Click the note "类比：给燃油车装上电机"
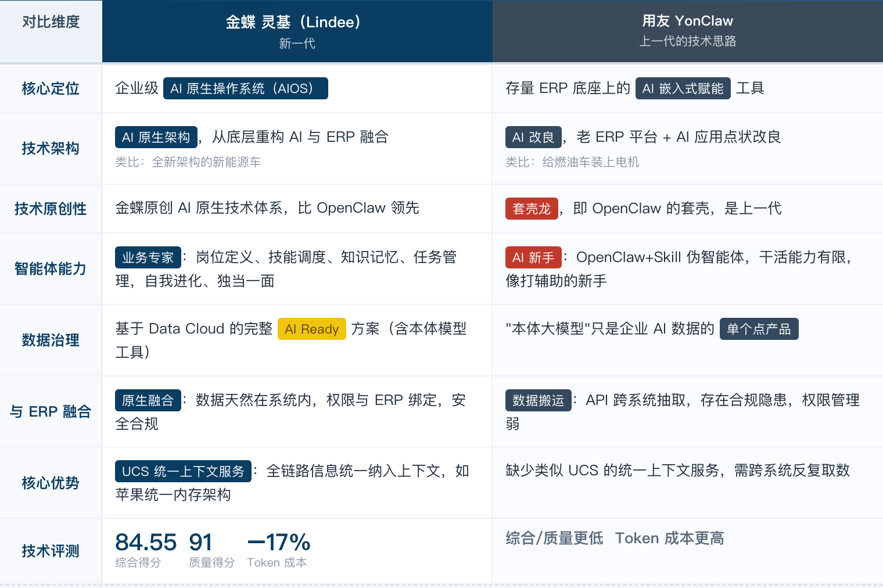The height and width of the screenshot is (588, 883). [x=572, y=162]
